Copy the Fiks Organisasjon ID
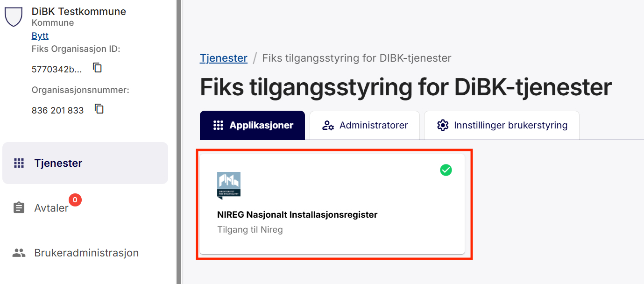 [97, 68]
